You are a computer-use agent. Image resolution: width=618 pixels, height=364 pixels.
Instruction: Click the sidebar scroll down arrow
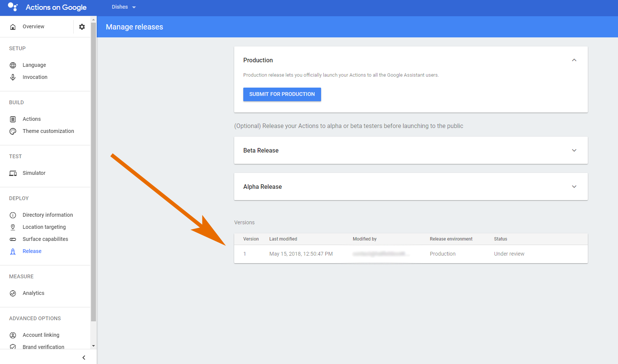(x=93, y=346)
